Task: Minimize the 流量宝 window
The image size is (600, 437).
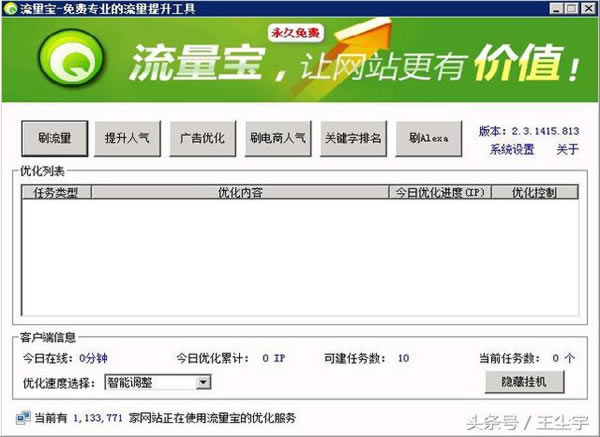Action: point(557,8)
